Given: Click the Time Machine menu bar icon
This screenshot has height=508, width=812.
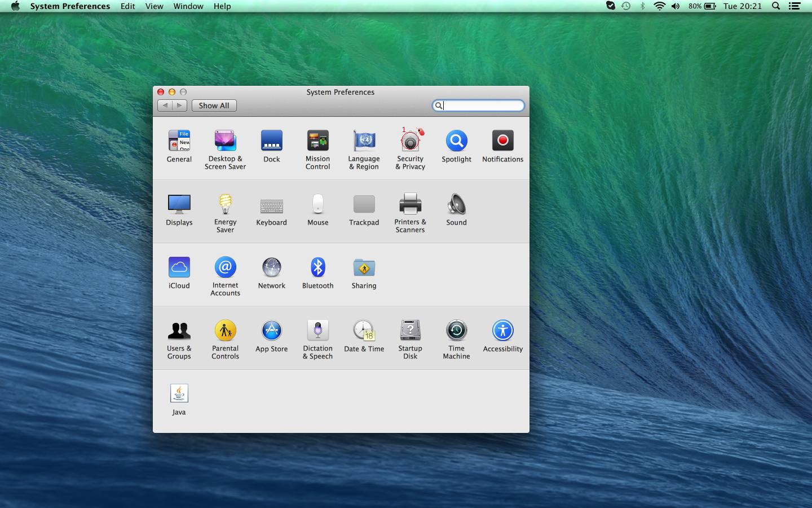Looking at the screenshot, I should (x=626, y=6).
